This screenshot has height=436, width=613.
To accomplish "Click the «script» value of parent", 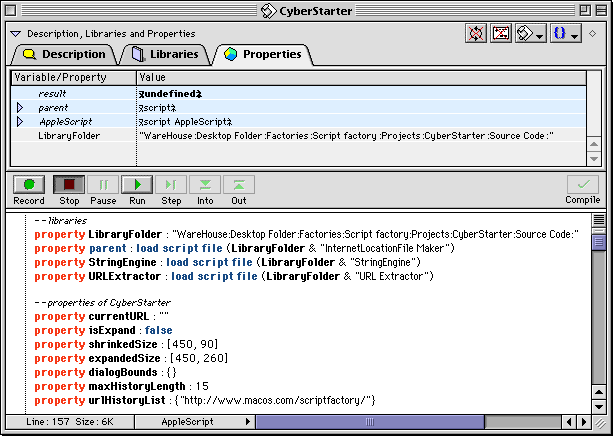I will tap(158, 108).
